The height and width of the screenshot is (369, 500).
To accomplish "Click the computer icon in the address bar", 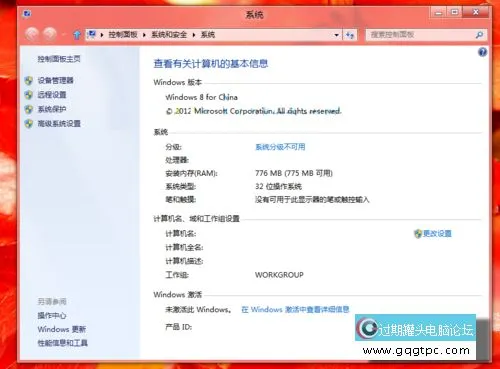I will [91, 34].
